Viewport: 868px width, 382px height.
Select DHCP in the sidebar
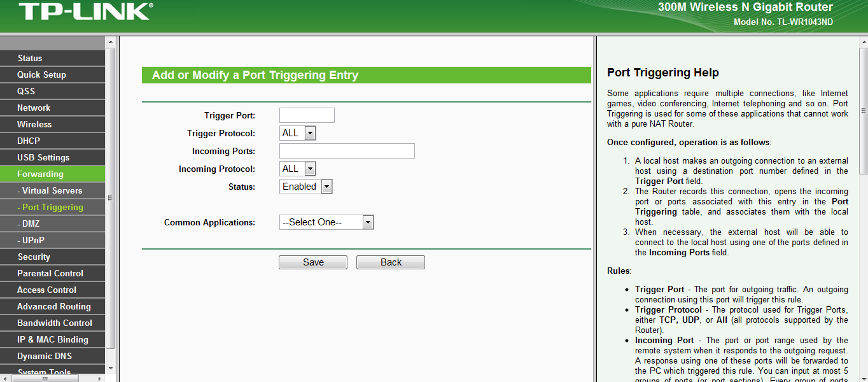pos(52,141)
